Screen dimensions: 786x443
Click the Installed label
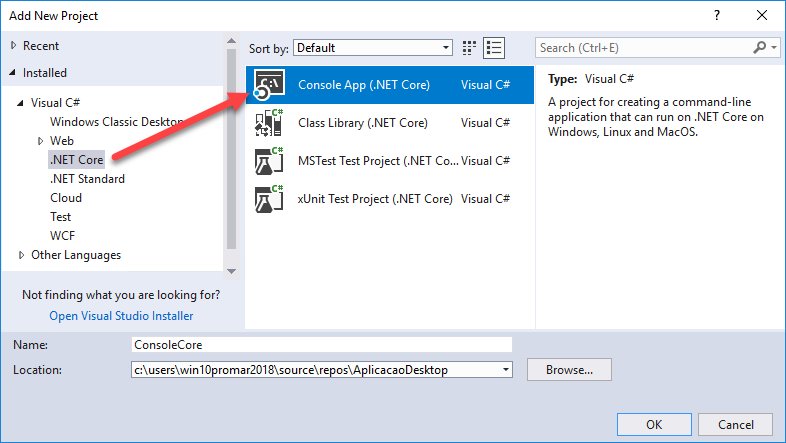[x=45, y=73]
